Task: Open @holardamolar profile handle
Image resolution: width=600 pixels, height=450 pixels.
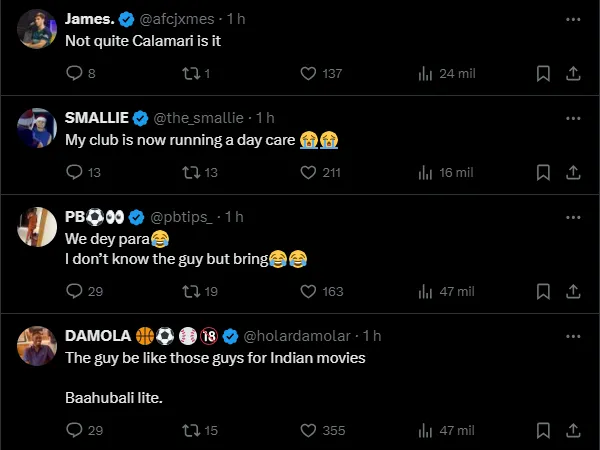Action: click(299, 335)
